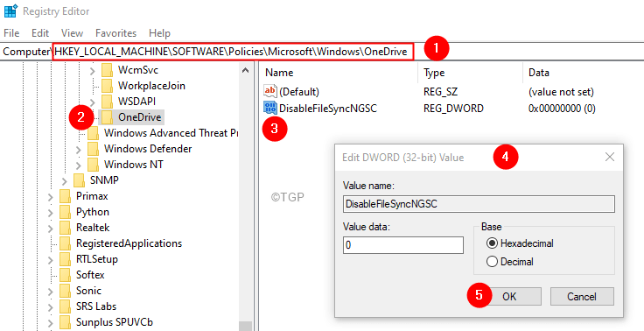Select the Hexadecimal base option

click(x=520, y=243)
